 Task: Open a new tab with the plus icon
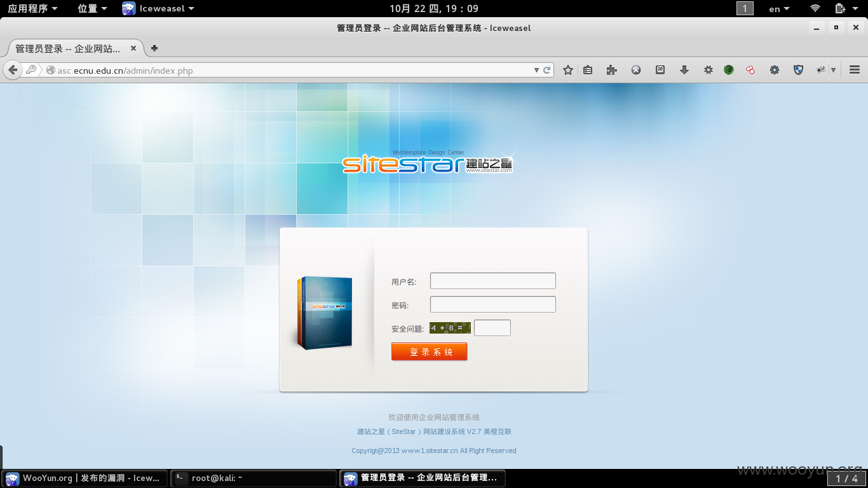pos(154,48)
